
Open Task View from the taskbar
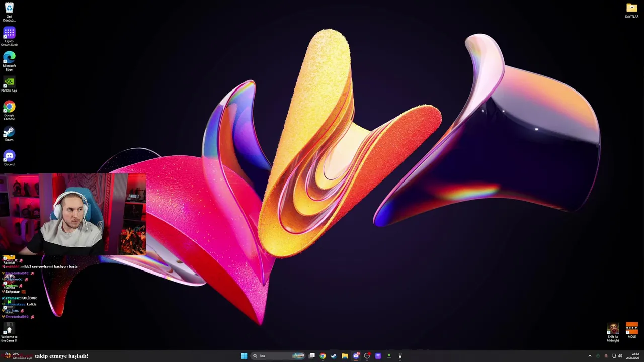pos(312,356)
